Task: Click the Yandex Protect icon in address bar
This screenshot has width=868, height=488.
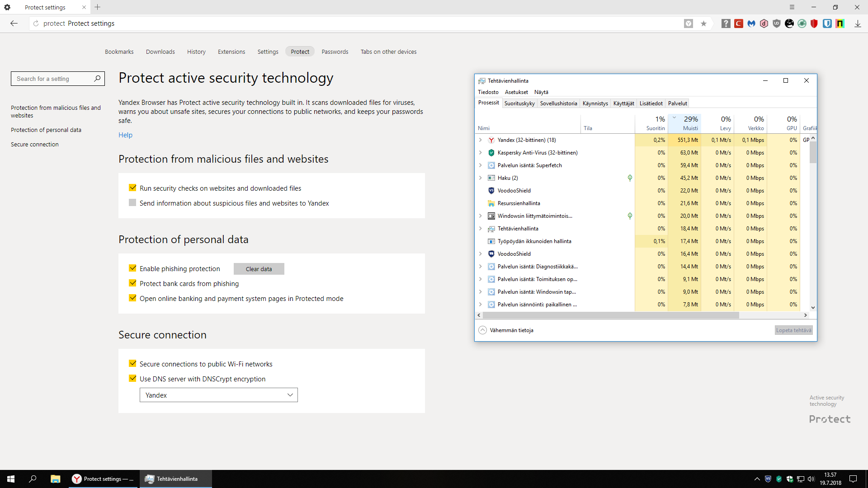Action: pyautogui.click(x=689, y=23)
